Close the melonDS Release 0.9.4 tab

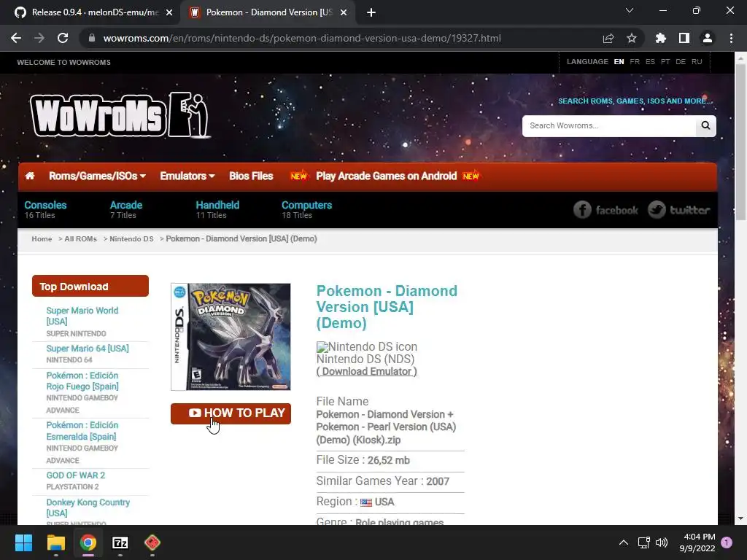tap(169, 13)
